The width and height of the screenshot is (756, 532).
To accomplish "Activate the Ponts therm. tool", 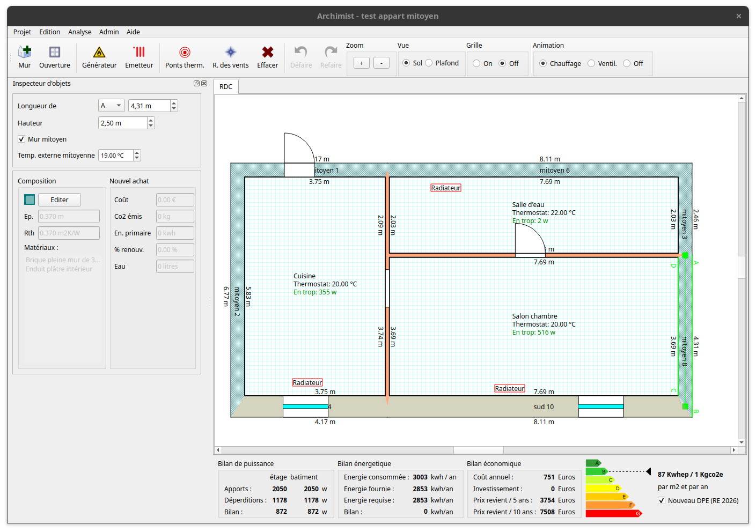I will coord(185,57).
